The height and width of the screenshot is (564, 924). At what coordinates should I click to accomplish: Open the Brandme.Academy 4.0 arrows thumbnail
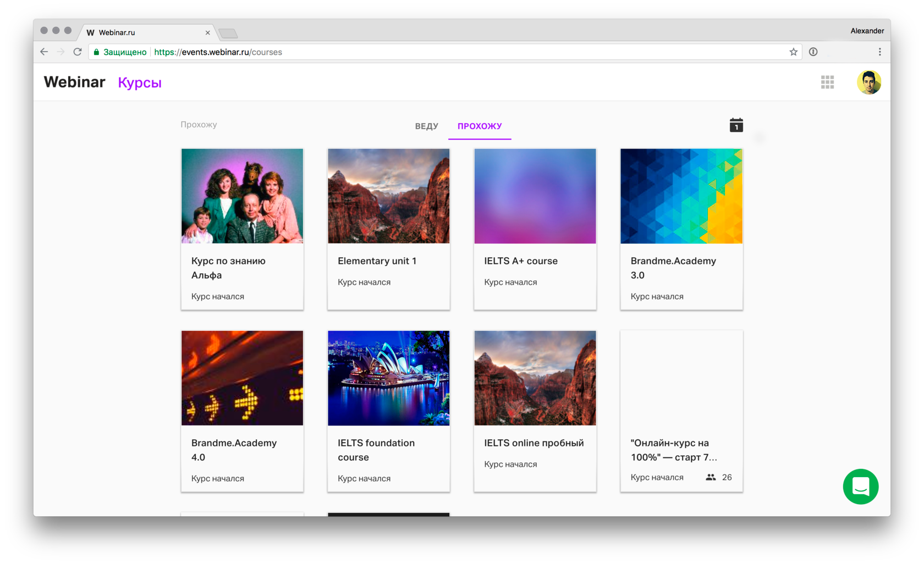[242, 378]
